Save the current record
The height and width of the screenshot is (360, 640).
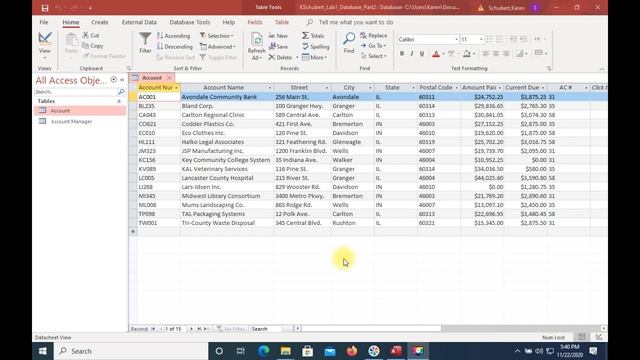click(278, 47)
